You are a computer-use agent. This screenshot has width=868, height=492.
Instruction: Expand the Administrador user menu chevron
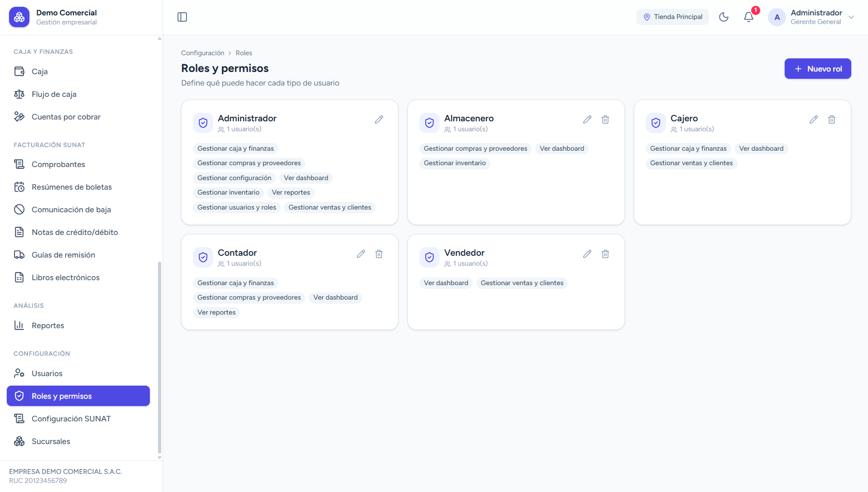851,17
